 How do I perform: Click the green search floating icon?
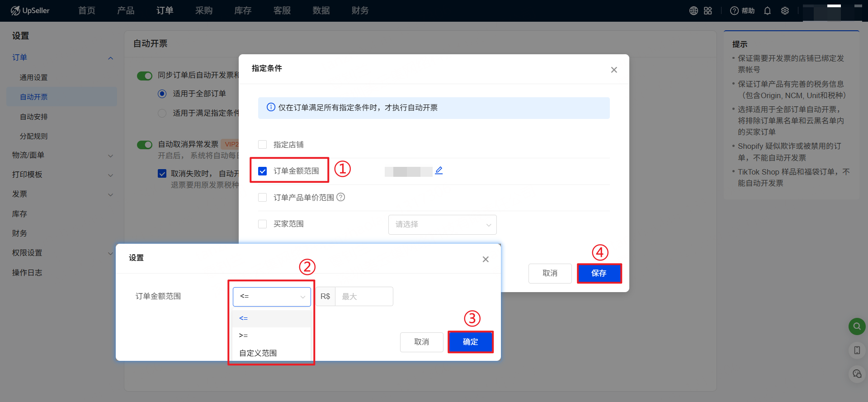pos(857,326)
